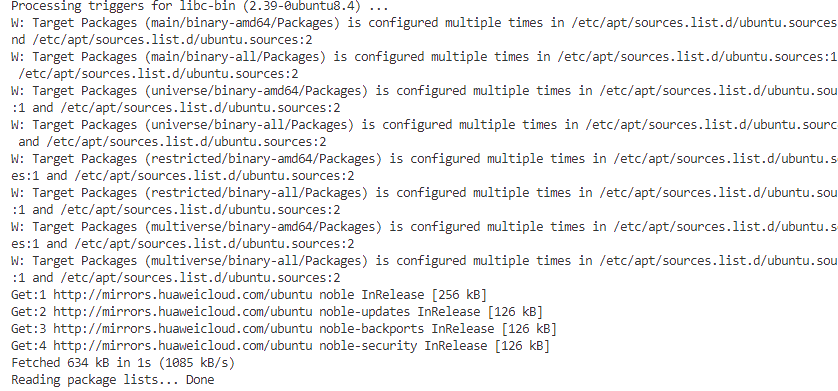
Task: Click the '[256 kB]' size on Get:1 line
Action: pyautogui.click(x=460, y=295)
